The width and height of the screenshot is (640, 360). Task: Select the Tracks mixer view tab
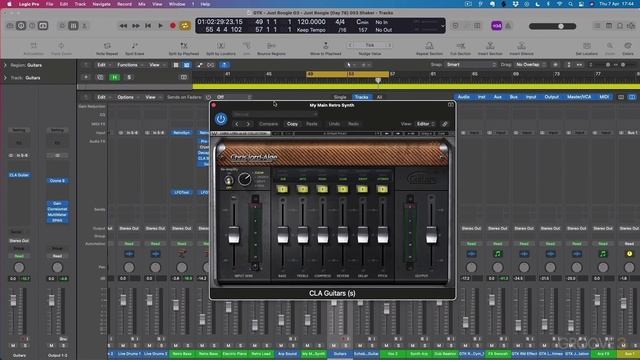(x=361, y=97)
